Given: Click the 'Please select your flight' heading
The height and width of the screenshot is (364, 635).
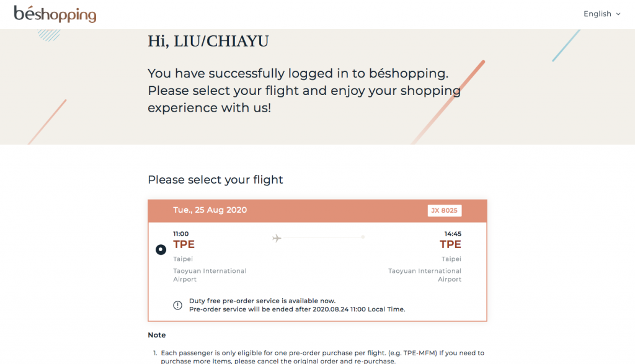Looking at the screenshot, I should pyautogui.click(x=215, y=180).
